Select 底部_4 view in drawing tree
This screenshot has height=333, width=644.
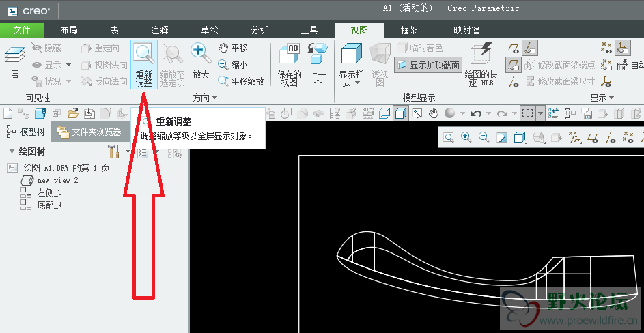(x=42, y=205)
